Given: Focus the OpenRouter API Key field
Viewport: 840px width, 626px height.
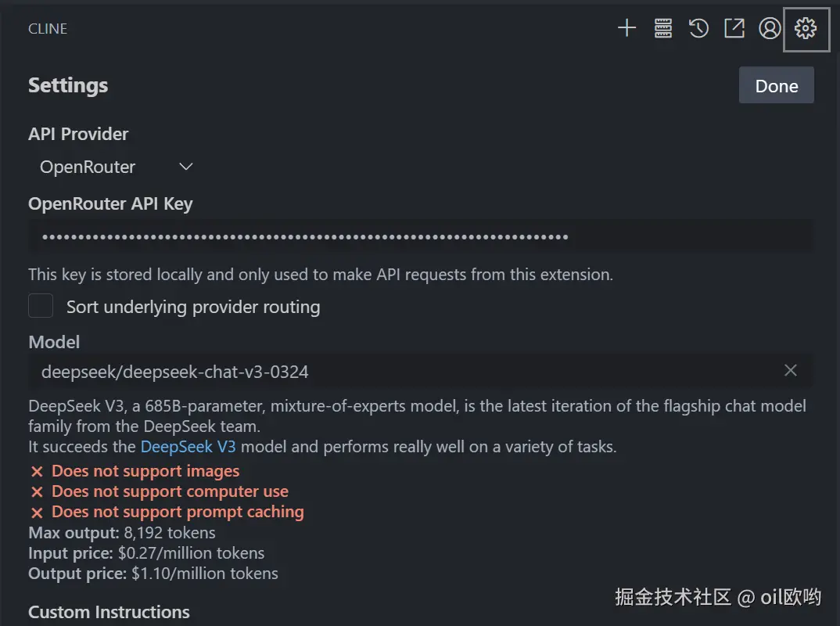Looking at the screenshot, I should point(419,236).
